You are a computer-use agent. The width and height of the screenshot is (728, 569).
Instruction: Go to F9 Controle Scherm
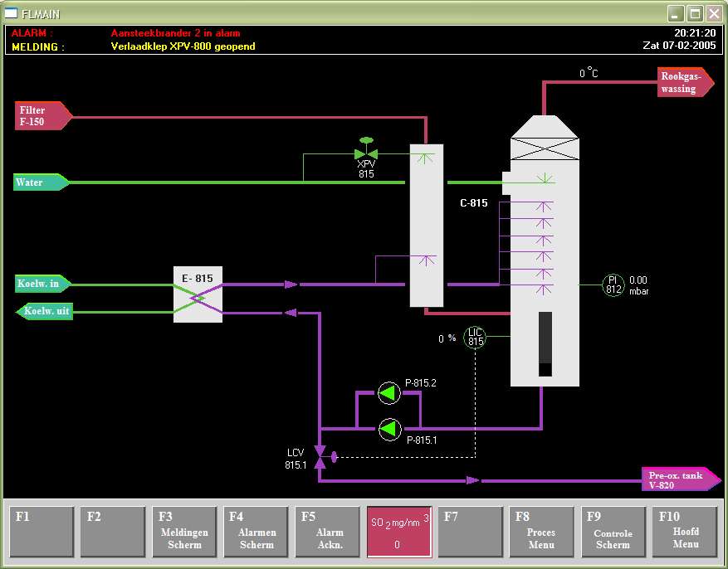[x=613, y=532]
